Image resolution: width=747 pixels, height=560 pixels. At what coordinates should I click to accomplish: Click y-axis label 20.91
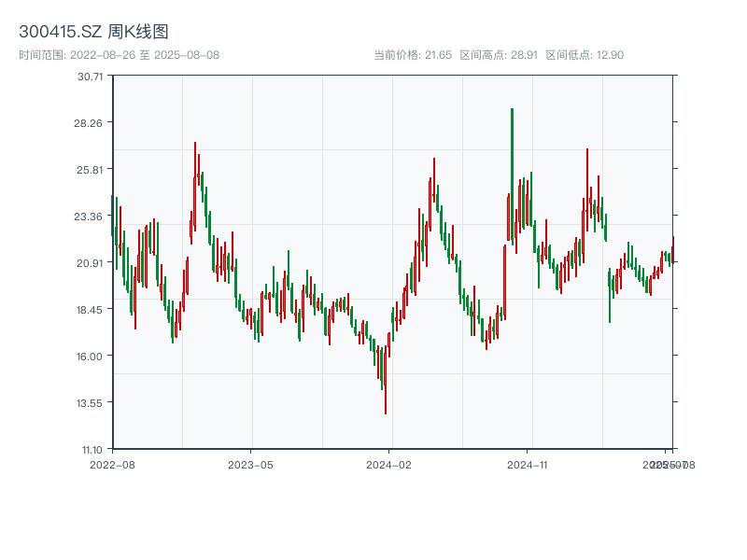coord(90,263)
